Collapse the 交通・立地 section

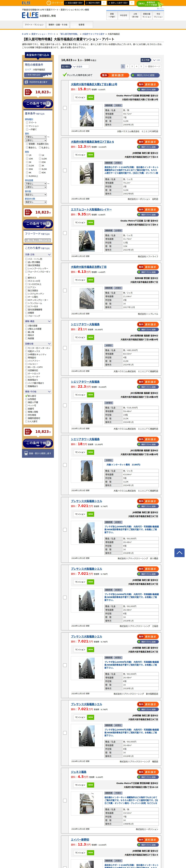click(x=38, y=254)
